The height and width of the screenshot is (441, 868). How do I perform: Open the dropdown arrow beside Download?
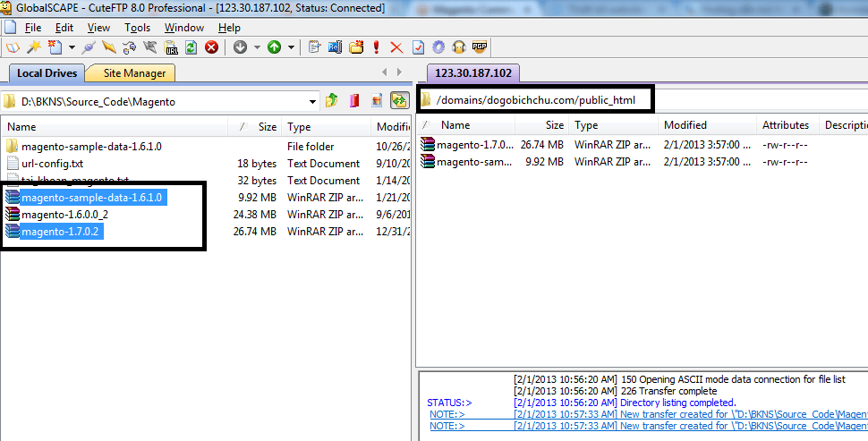point(257,47)
